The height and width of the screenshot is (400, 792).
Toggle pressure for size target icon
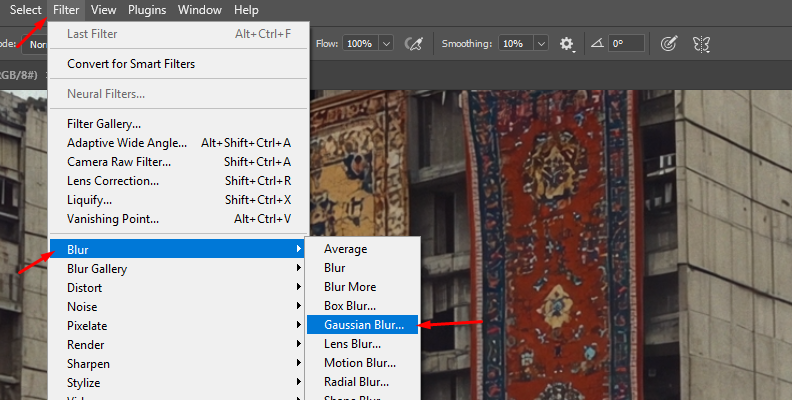point(669,44)
